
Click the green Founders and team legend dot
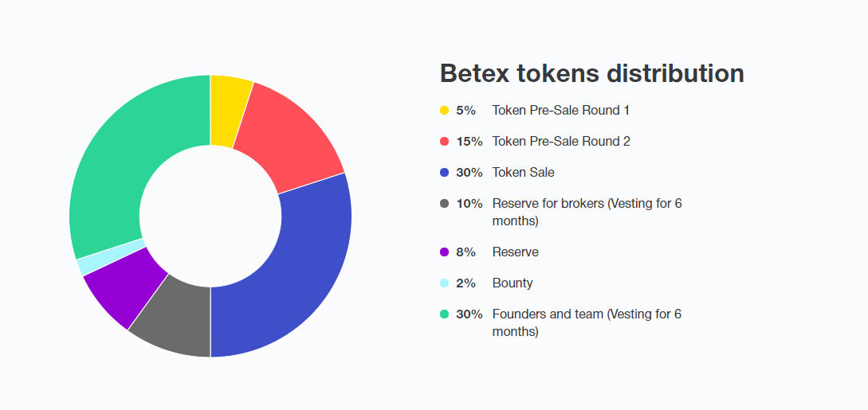(x=445, y=314)
